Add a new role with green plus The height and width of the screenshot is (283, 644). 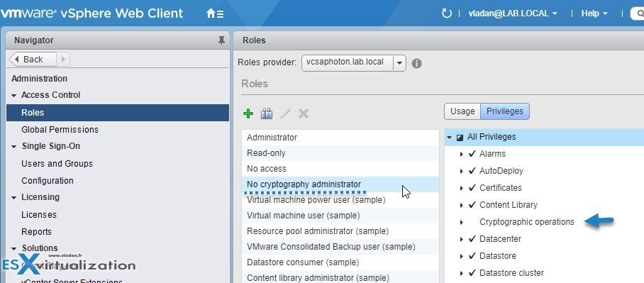pyautogui.click(x=248, y=113)
